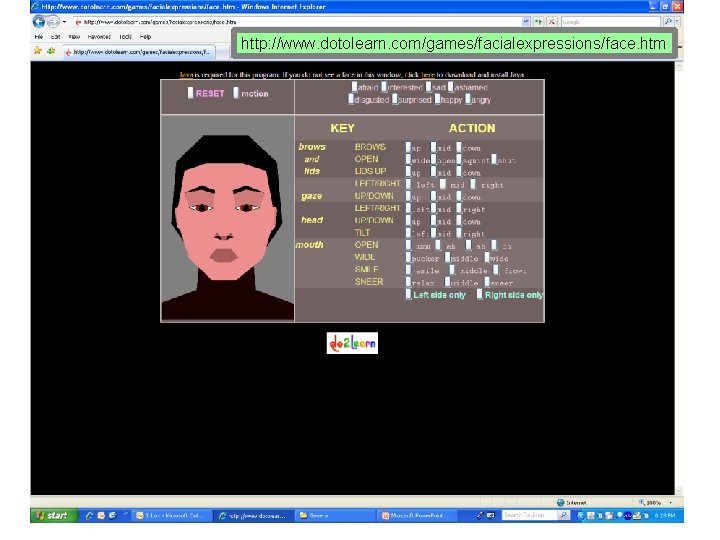Set eyes OPEN row to wide

408,159
